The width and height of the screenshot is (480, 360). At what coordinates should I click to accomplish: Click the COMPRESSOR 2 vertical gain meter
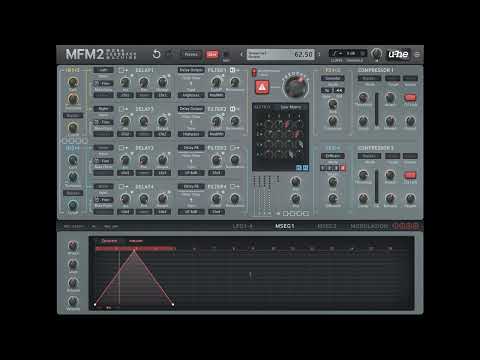[x=377, y=186]
